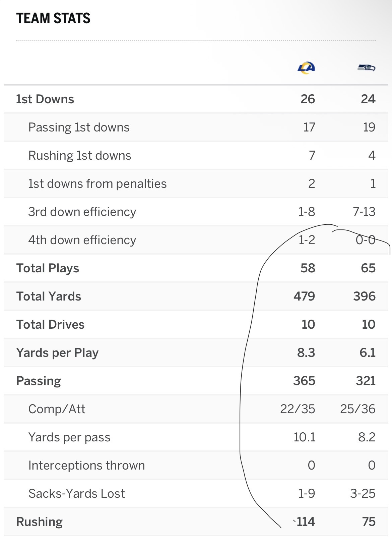The width and height of the screenshot is (392, 540).
Task: Click the Yards per pass label
Action: pos(69,437)
